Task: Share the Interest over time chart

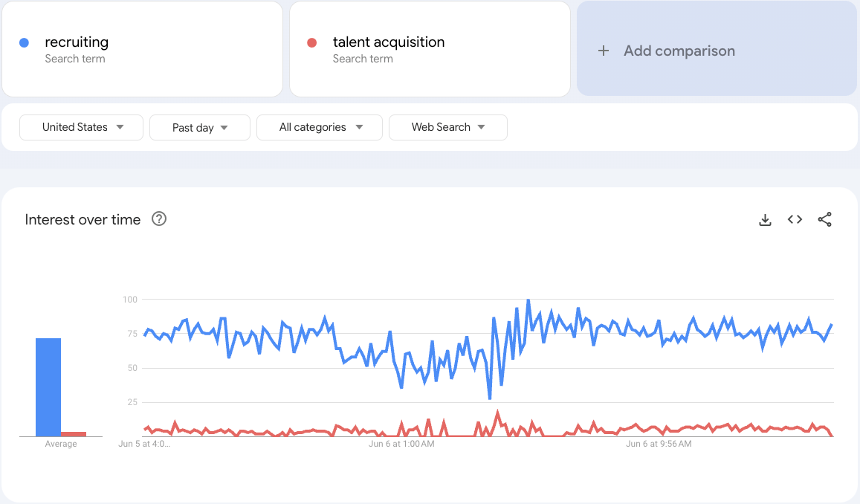Action: [x=825, y=219]
